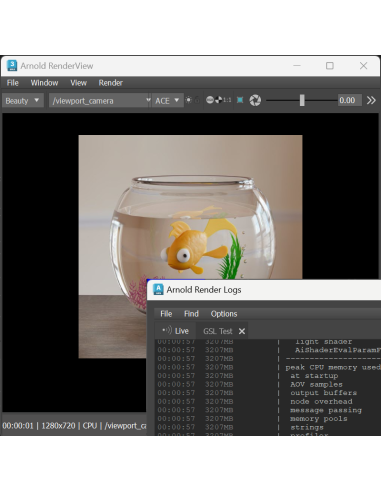The height and width of the screenshot is (492, 381).
Task: Switch to the Live log tab
Action: click(x=176, y=331)
